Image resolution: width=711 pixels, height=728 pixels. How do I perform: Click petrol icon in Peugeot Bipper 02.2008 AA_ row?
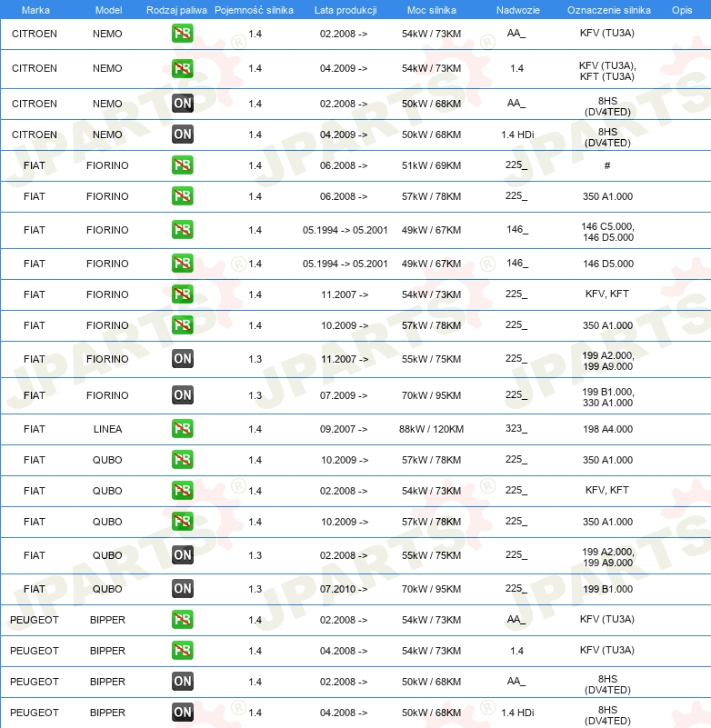tap(182, 619)
